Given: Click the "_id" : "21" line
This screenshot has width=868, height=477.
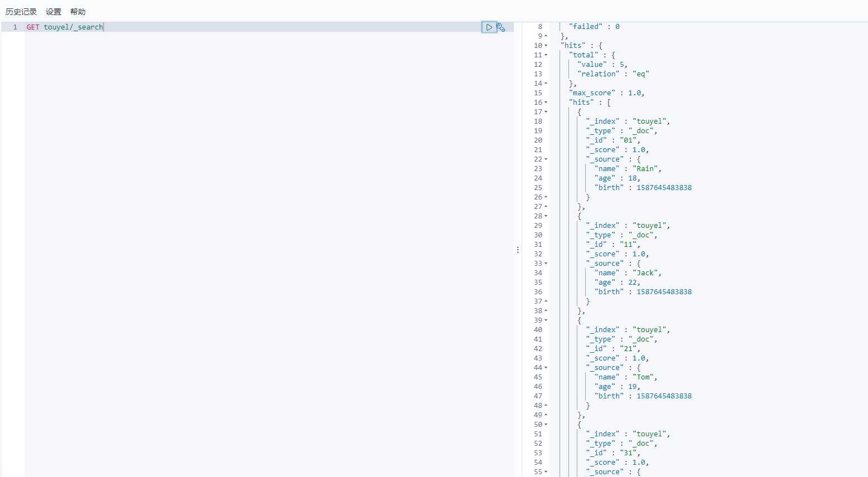Looking at the screenshot, I should (613, 349).
